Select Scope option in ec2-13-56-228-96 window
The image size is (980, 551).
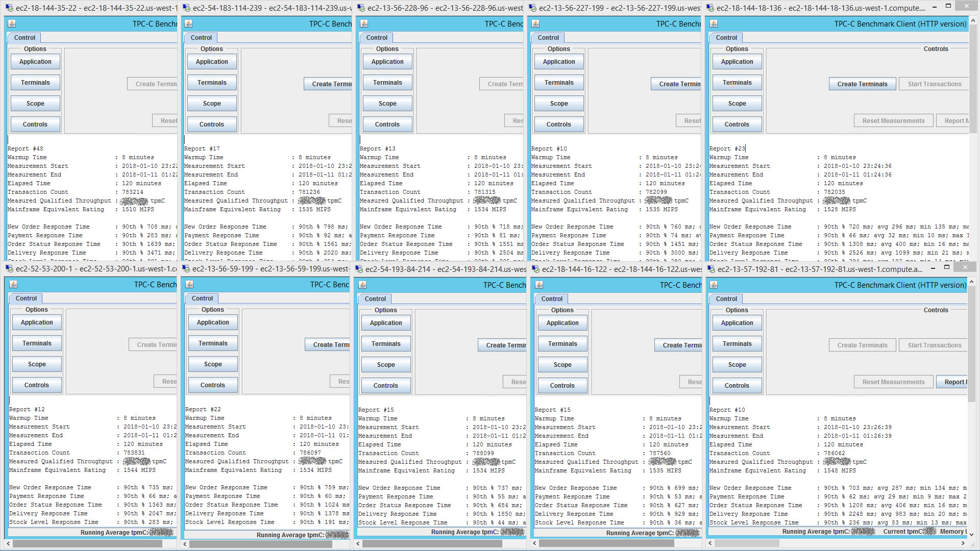tap(387, 104)
